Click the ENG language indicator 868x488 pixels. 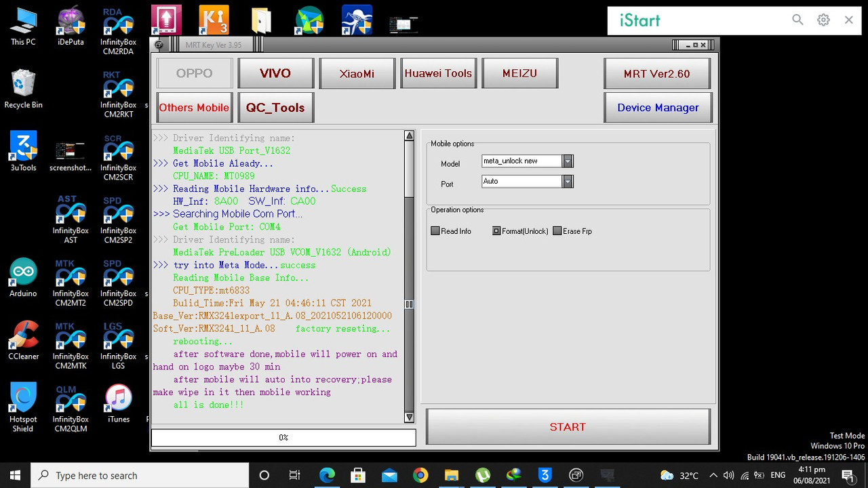click(778, 475)
